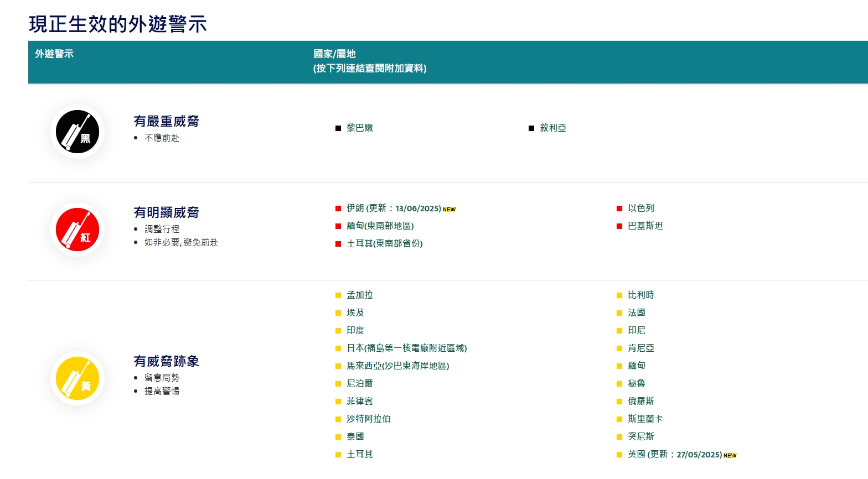Screen dimensions: 868x479
Task: View details for 緬甸(東南部地區)
Action: coord(380,226)
